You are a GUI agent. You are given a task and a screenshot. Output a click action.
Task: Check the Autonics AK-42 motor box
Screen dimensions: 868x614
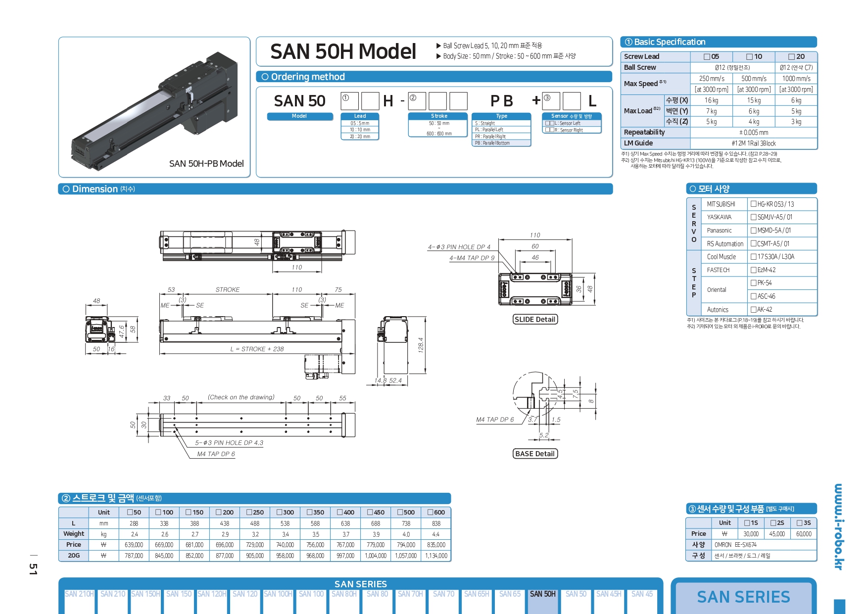pos(754,310)
